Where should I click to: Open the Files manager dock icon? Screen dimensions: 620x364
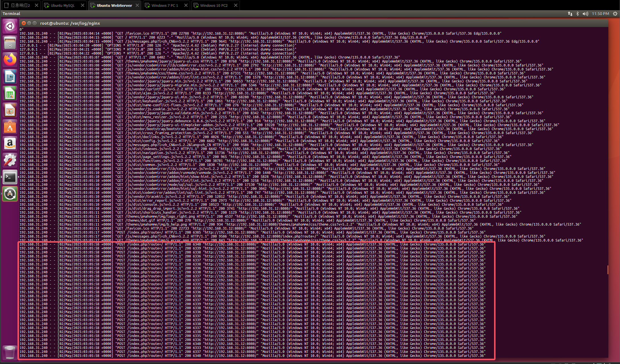click(x=10, y=43)
